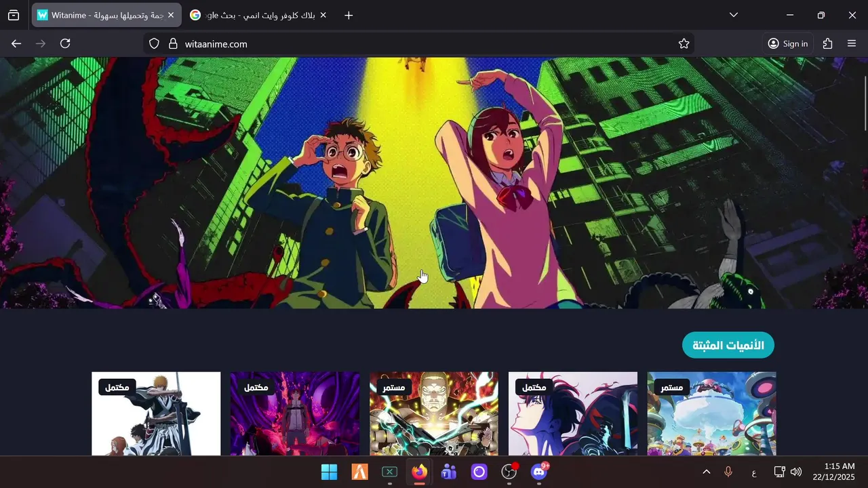Open the colorful sky island anime card
This screenshot has height=488, width=868.
(712, 413)
